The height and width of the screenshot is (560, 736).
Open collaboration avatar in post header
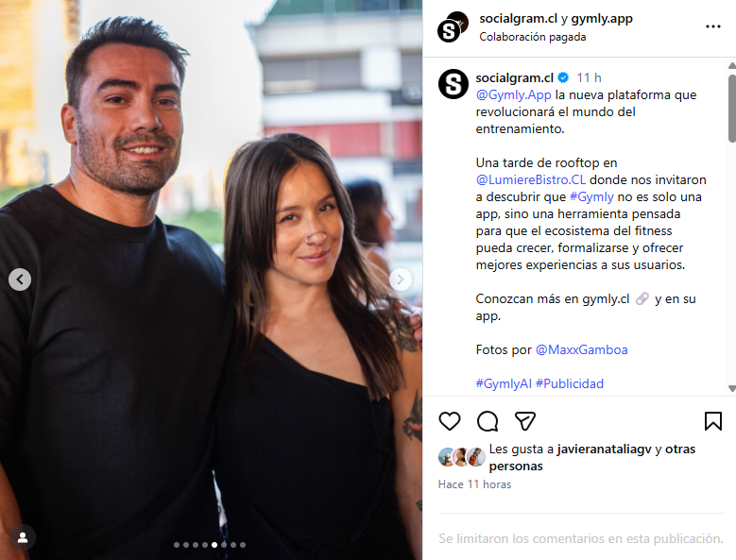click(453, 26)
